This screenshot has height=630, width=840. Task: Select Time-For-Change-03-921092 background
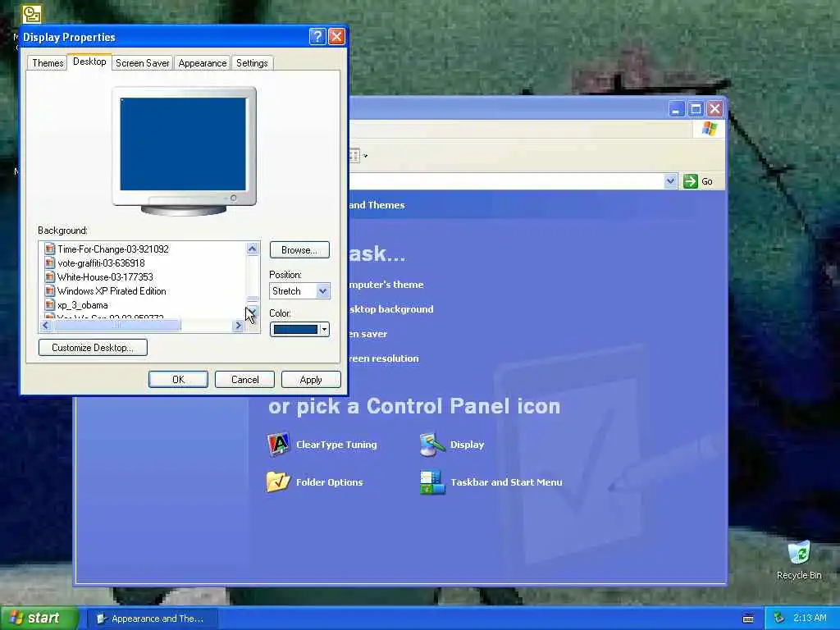pyautogui.click(x=113, y=249)
